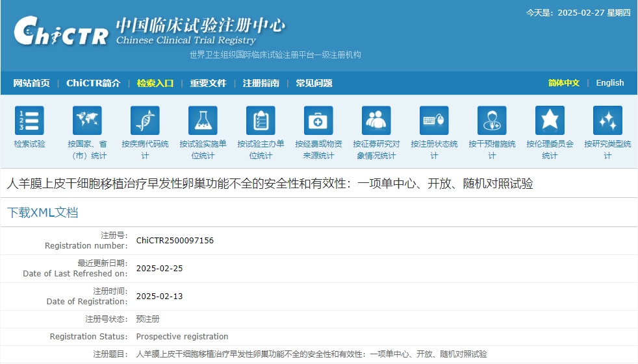Click the DNA disease code statistics icon
Screen dimensions: 638x364
tap(145, 121)
